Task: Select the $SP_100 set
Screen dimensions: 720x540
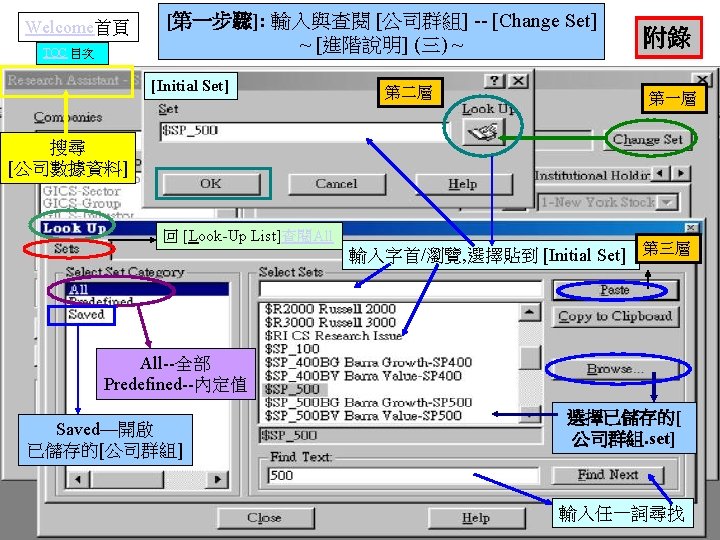Action: coord(292,349)
